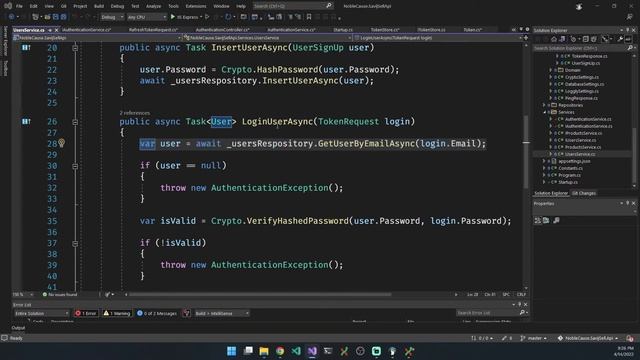Click the Output tab at the bottom
The image size is (640, 360).
pyautogui.click(x=18, y=328)
